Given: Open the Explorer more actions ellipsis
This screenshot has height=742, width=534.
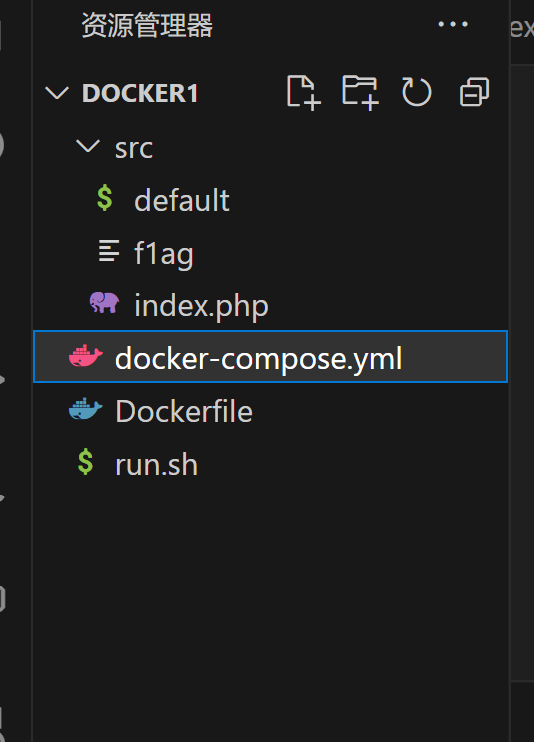Looking at the screenshot, I should coord(453,24).
